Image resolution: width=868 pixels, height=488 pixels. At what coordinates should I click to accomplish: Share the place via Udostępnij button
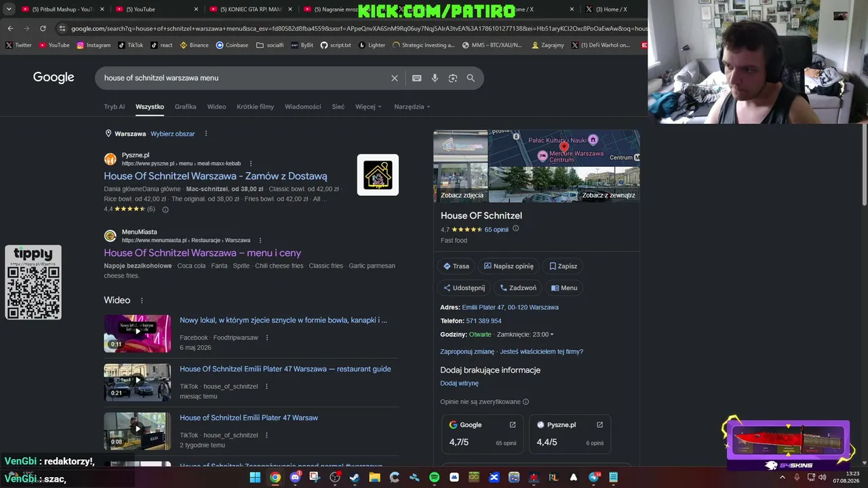pos(465,288)
